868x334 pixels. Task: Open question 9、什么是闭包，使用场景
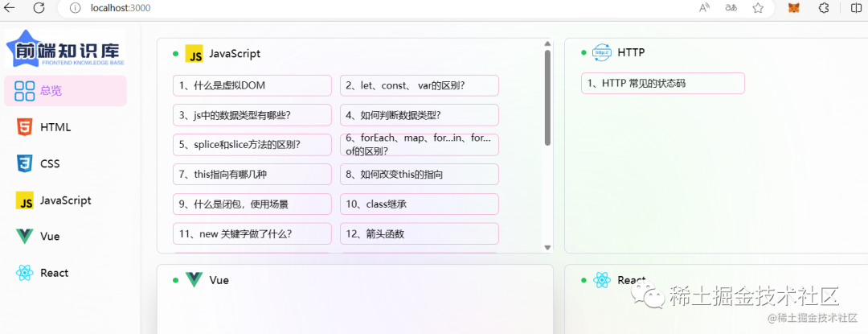[252, 204]
